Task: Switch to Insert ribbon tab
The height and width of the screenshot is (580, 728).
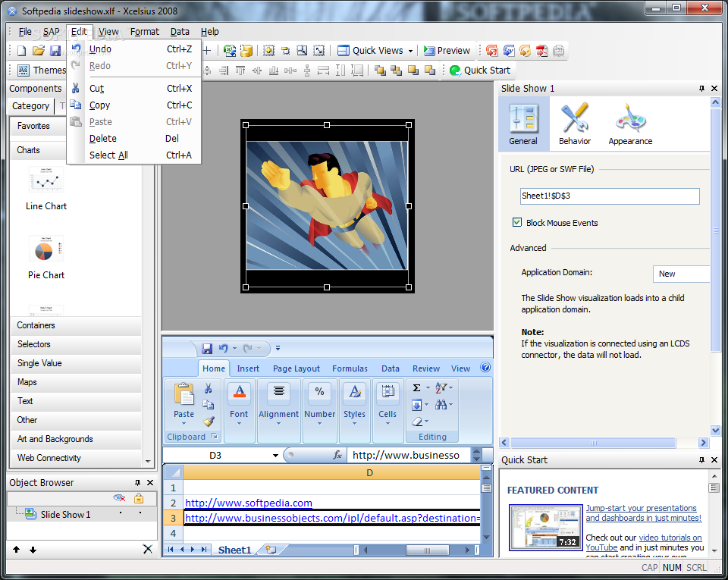Action: (248, 368)
